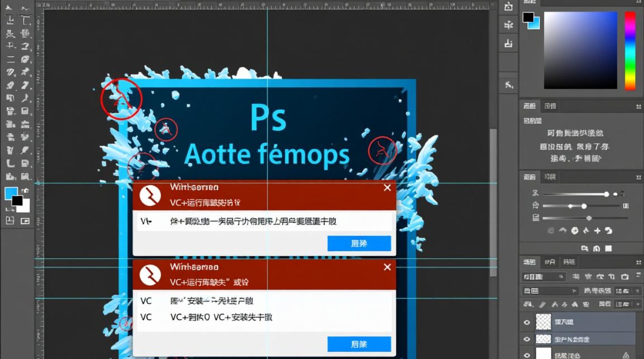
Task: Switch to the second tab of the color panel
Action: pos(550,106)
